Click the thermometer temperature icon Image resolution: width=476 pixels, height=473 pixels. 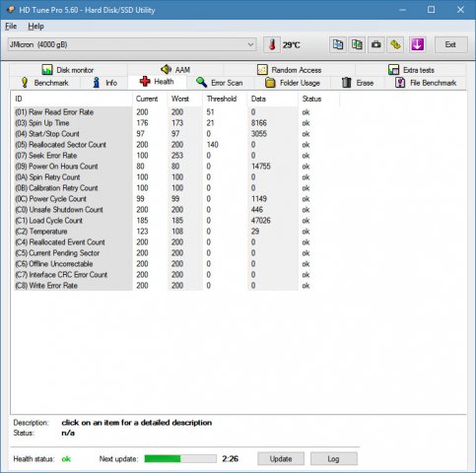[272, 44]
